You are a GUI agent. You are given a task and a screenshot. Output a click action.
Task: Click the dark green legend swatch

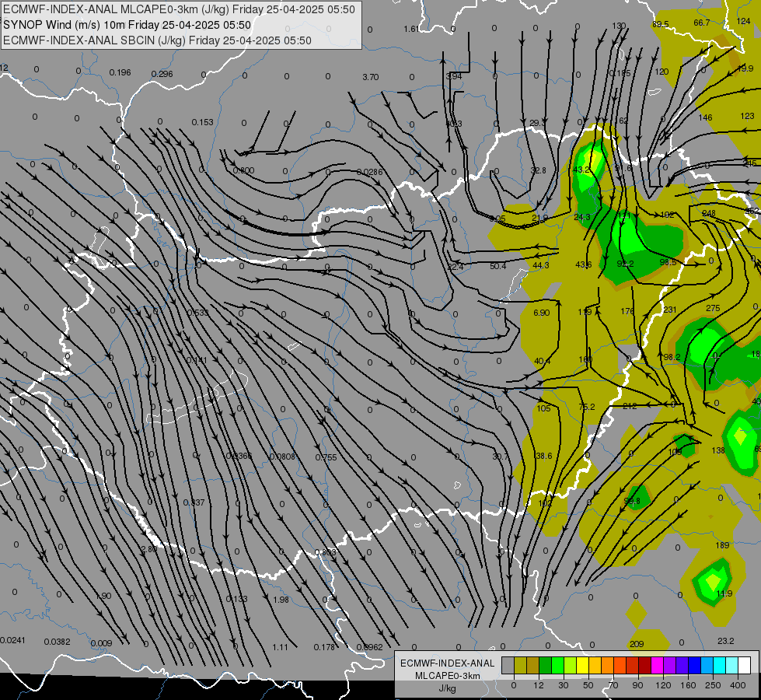[546, 666]
